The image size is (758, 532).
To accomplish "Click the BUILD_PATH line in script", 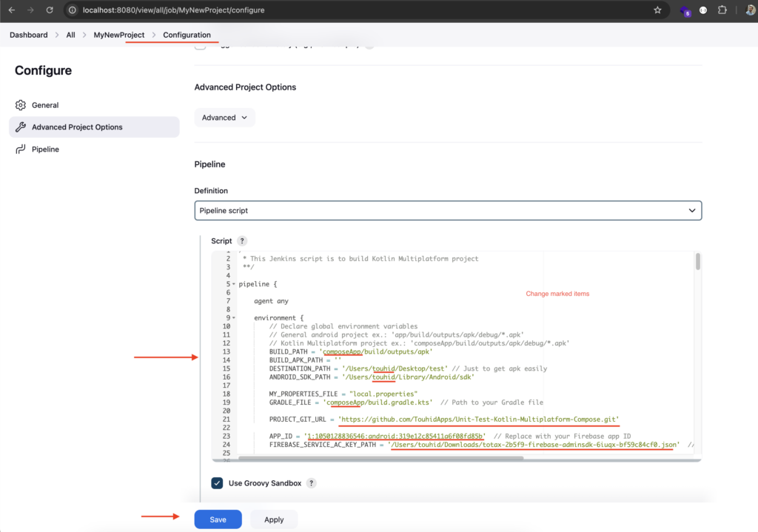I will click(350, 351).
